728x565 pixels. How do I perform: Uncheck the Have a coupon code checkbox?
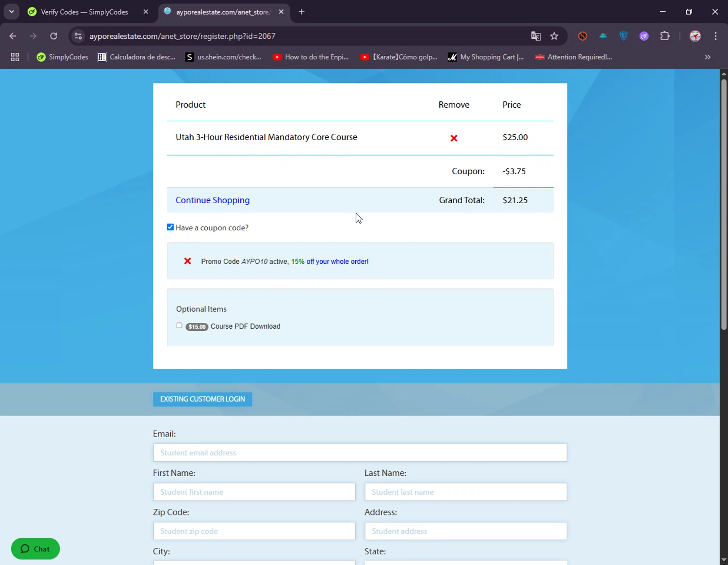pos(170,227)
